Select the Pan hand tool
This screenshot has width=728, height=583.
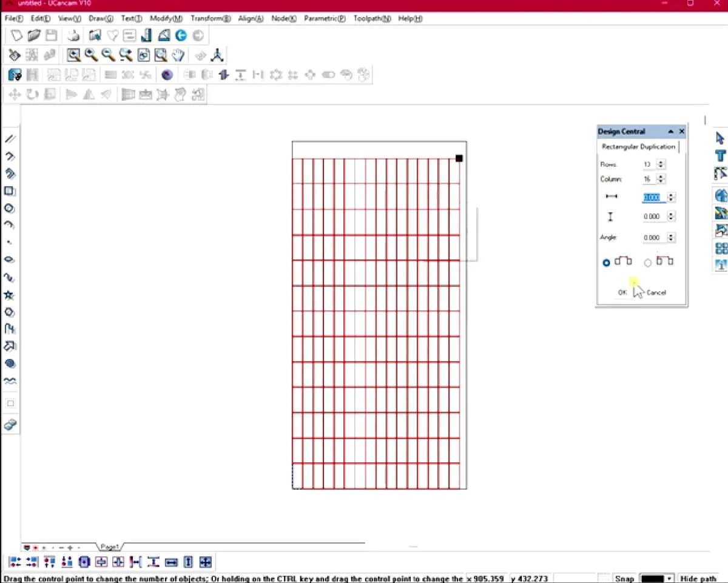[178, 56]
